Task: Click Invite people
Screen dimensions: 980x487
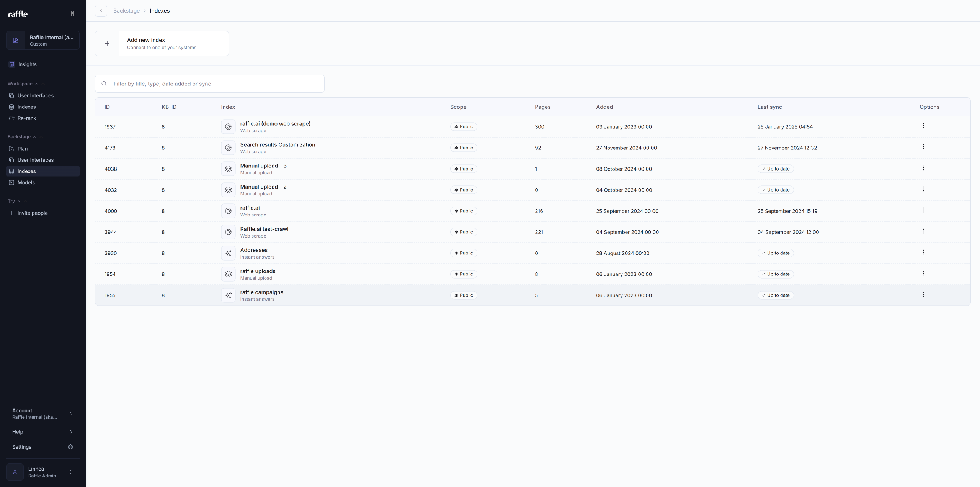Action: point(33,213)
